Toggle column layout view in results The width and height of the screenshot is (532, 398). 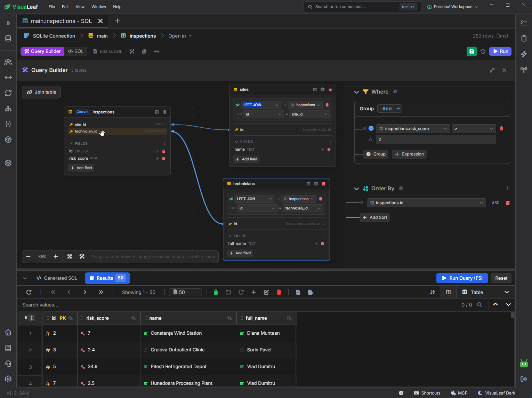tap(448, 292)
